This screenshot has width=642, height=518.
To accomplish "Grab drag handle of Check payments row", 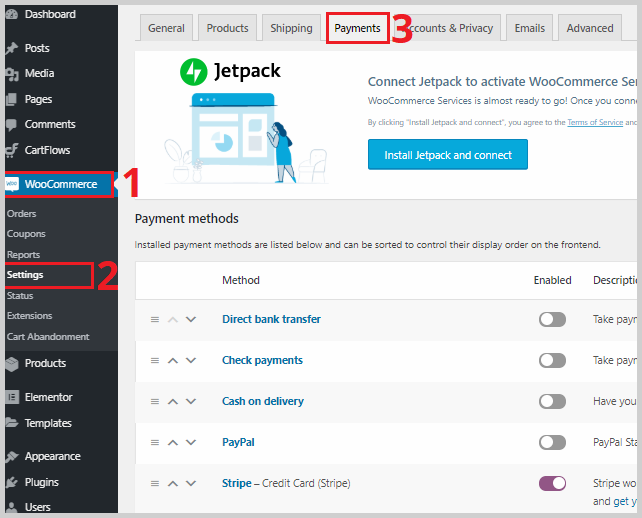I will coord(155,360).
